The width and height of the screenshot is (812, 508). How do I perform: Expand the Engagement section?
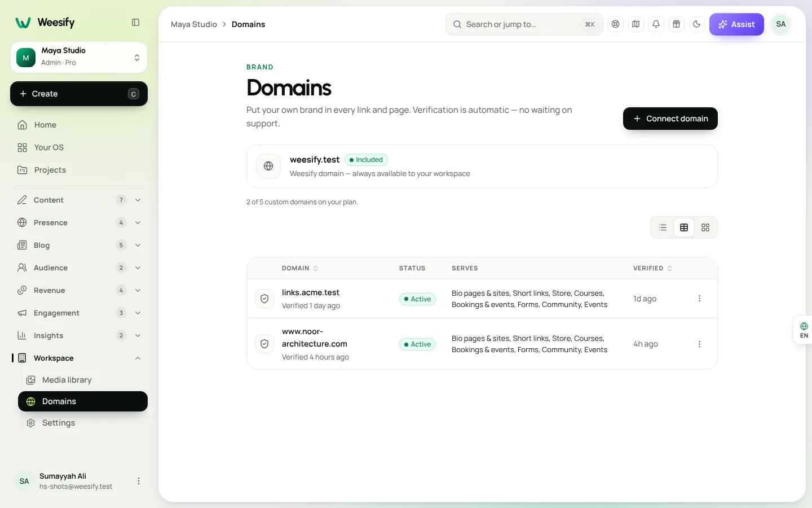click(79, 313)
